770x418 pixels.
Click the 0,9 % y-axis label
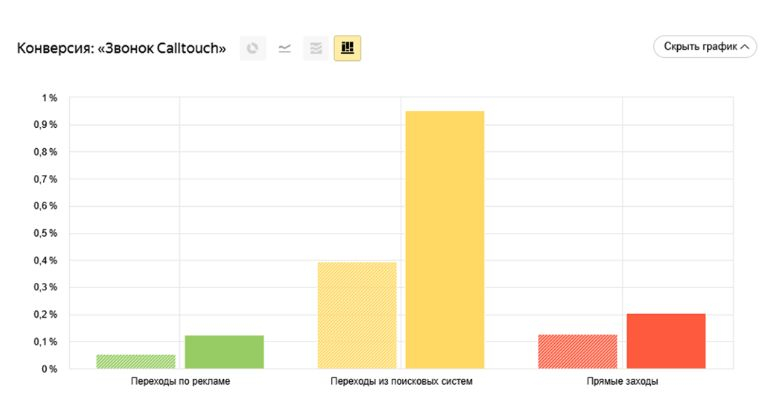pos(46,125)
